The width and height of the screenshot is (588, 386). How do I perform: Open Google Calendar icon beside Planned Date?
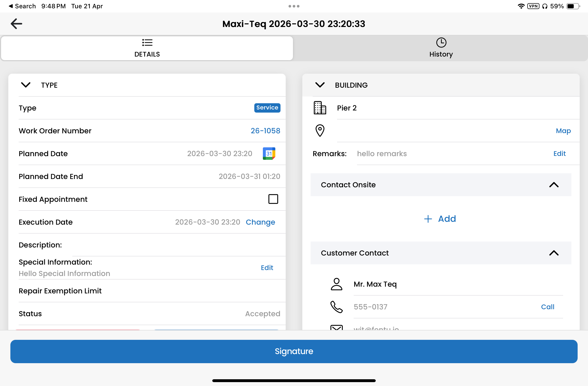coord(269,154)
